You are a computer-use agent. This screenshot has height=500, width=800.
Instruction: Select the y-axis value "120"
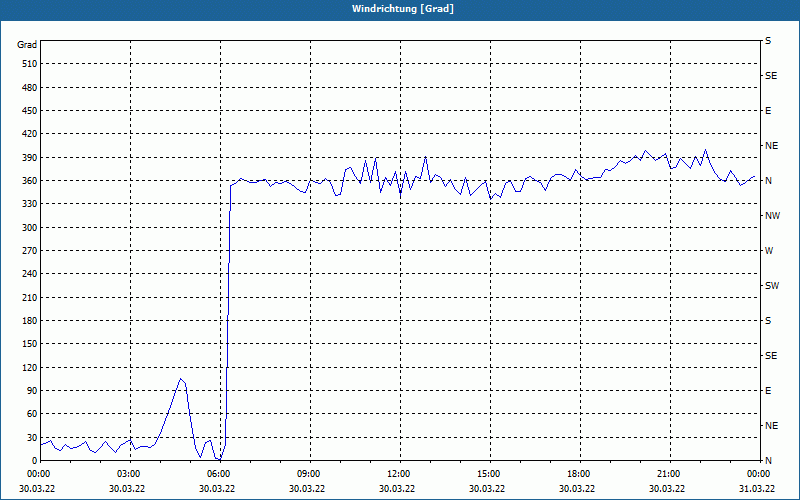point(30,367)
